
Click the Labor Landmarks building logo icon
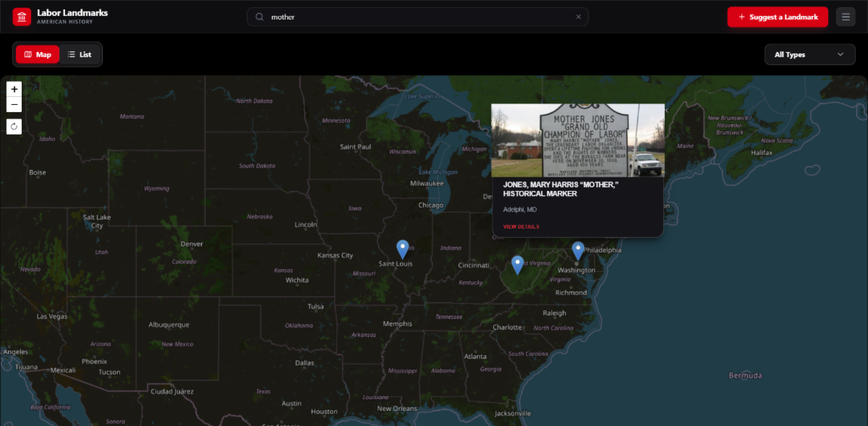point(22,17)
